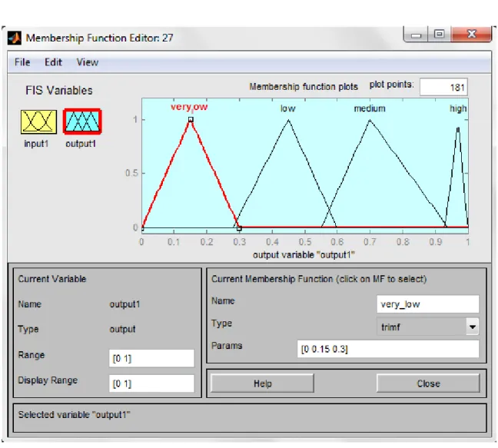Click the membership function Name field
The height and width of the screenshot is (448, 498).
(x=428, y=304)
